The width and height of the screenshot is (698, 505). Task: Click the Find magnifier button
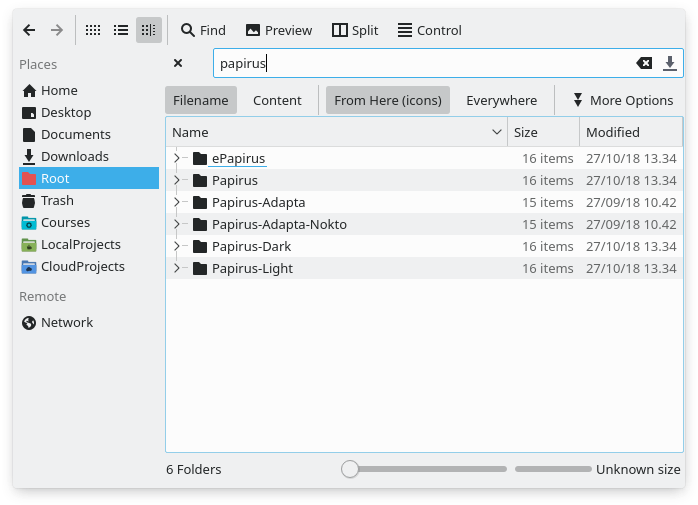tap(203, 30)
